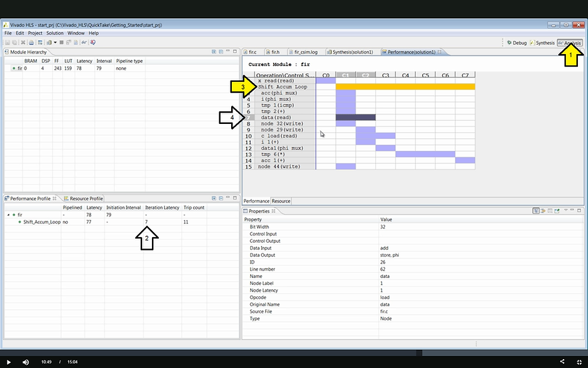Collapse all in the Module Hierarchy panel
The image size is (588, 368).
coord(221,52)
